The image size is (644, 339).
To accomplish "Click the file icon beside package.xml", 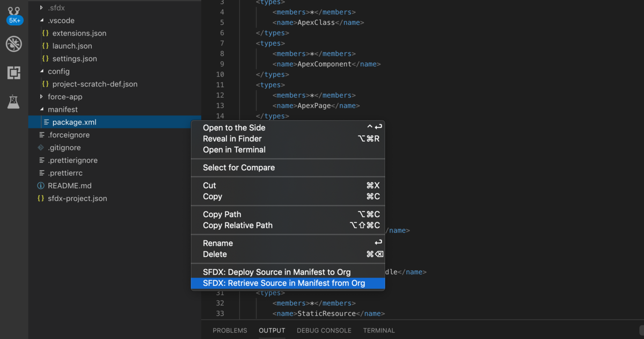I will click(x=47, y=122).
